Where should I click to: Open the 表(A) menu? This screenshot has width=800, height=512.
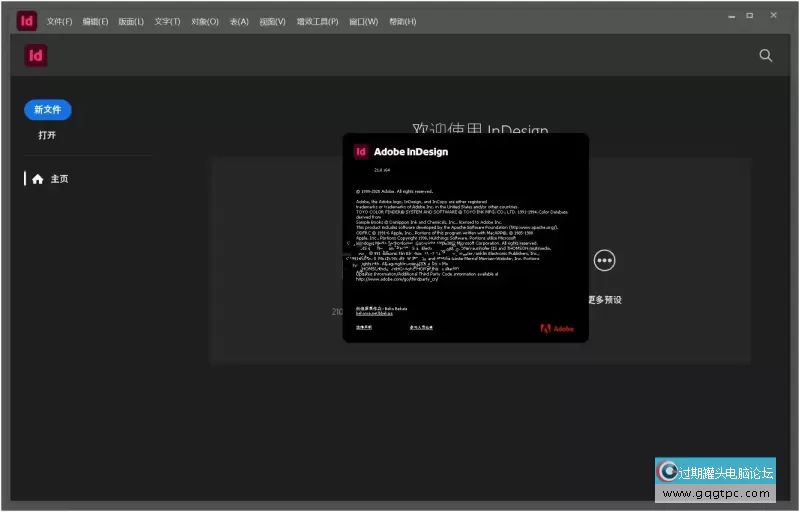pyautogui.click(x=239, y=21)
